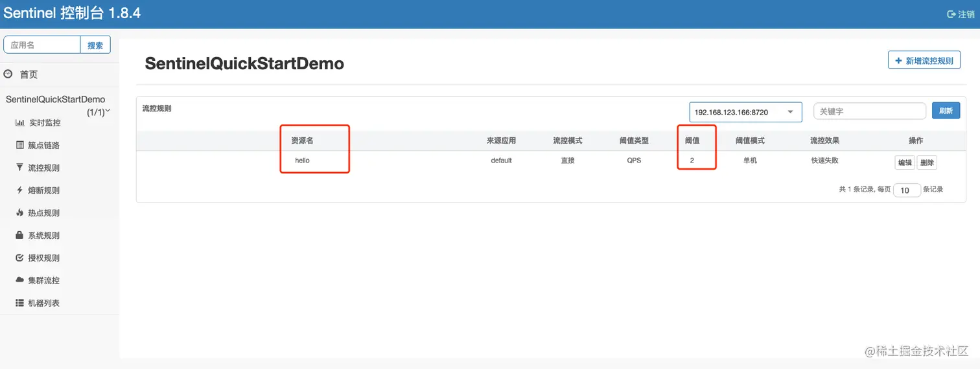This screenshot has width=980, height=369.
Task: Click the 新增流控规则 button
Action: tap(924, 60)
